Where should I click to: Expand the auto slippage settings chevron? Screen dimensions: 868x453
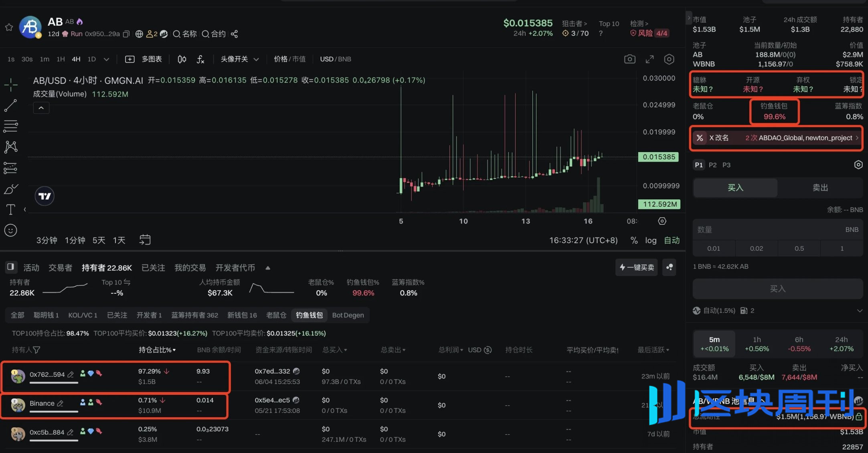[x=860, y=311]
